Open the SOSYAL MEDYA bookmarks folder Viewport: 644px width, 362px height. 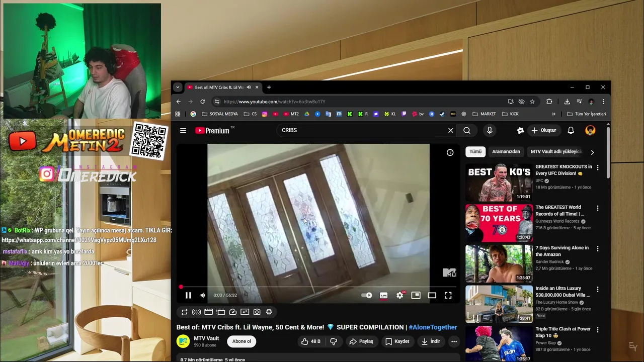(219, 114)
